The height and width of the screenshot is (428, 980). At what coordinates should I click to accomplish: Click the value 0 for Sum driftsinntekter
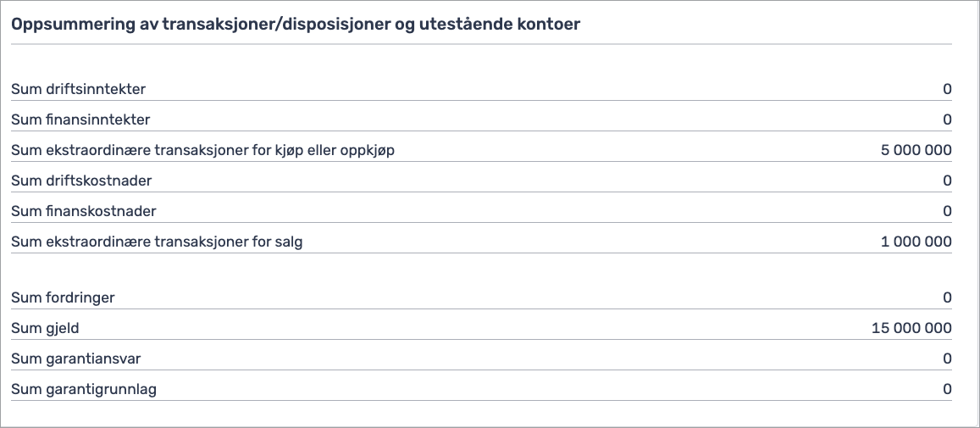click(x=947, y=89)
